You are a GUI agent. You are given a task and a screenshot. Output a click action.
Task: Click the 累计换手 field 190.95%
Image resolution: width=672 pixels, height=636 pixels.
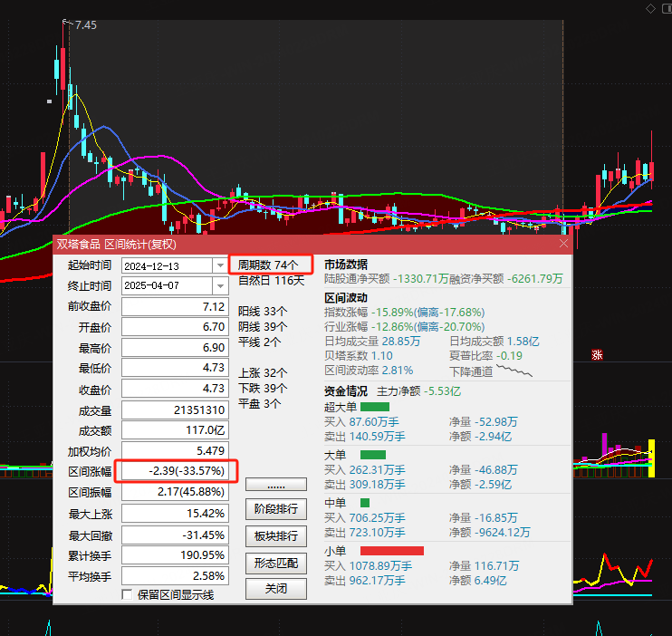[175, 555]
